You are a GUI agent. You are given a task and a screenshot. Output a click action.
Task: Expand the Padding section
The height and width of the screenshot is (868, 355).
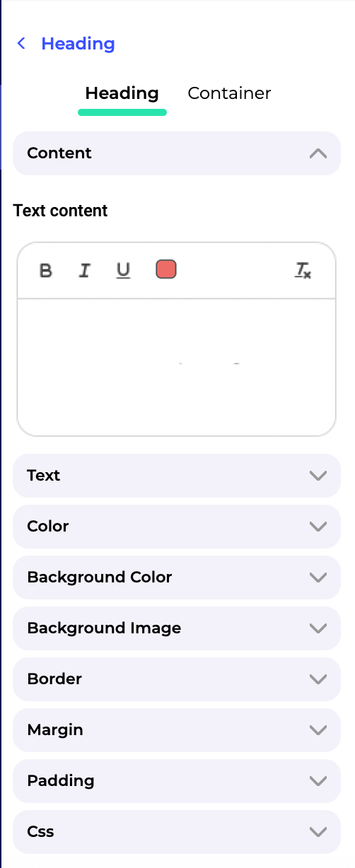coord(177,781)
